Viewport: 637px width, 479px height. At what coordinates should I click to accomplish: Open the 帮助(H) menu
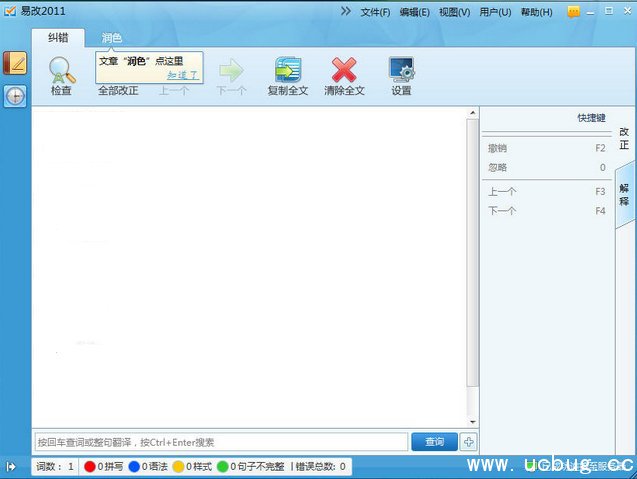[536, 12]
